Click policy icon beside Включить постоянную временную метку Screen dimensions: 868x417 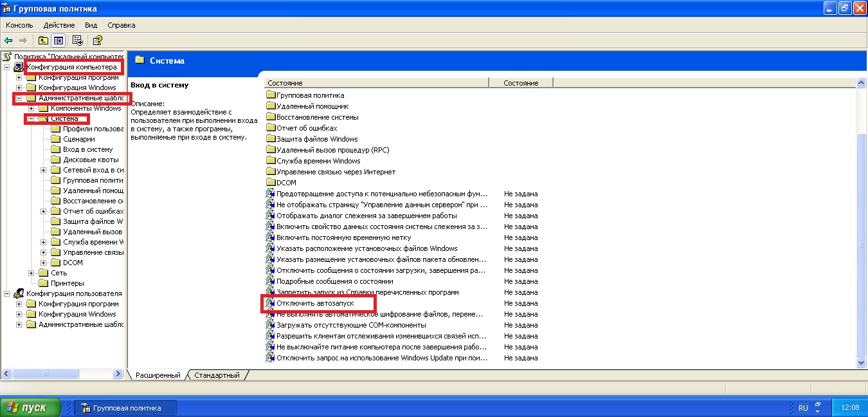click(x=271, y=237)
